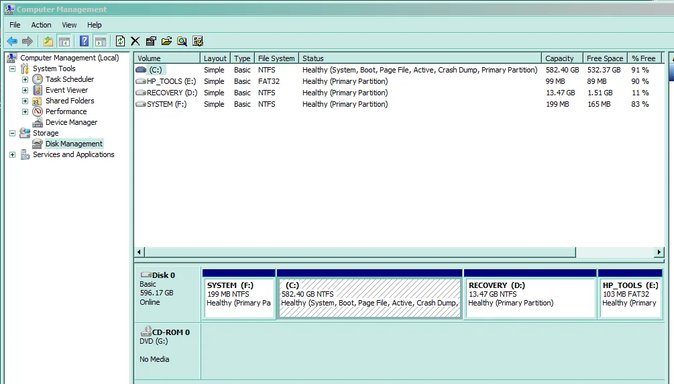Expand Services and Applications node
This screenshot has height=384, width=674.
click(x=12, y=155)
